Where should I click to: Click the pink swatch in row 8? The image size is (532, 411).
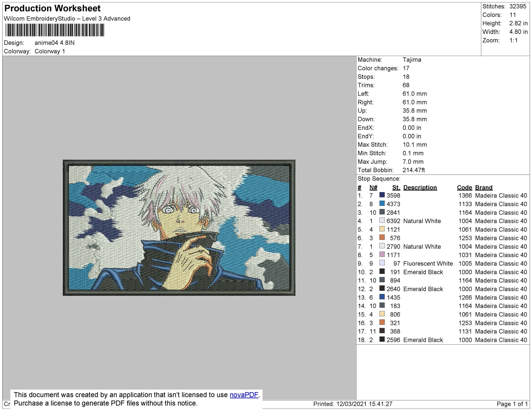click(x=382, y=254)
